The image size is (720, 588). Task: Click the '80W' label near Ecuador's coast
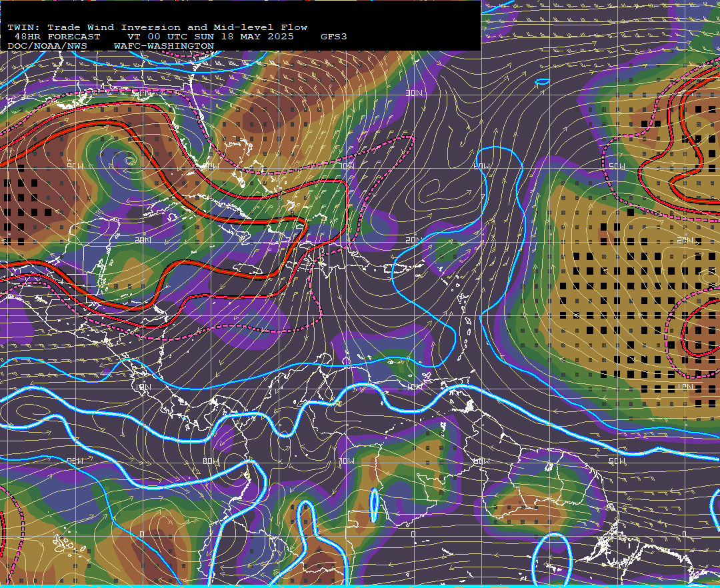(x=211, y=461)
